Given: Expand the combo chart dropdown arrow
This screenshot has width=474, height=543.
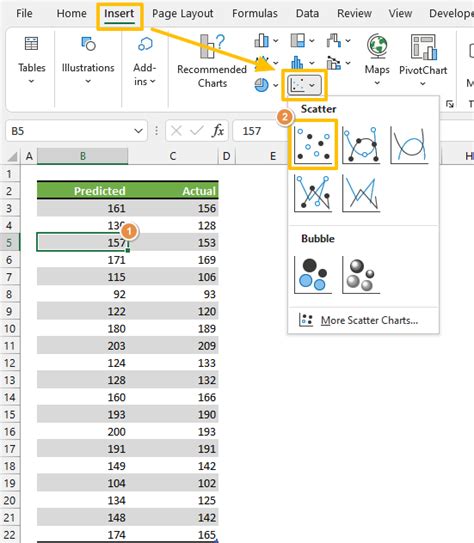Looking at the screenshot, I should tap(348, 63).
